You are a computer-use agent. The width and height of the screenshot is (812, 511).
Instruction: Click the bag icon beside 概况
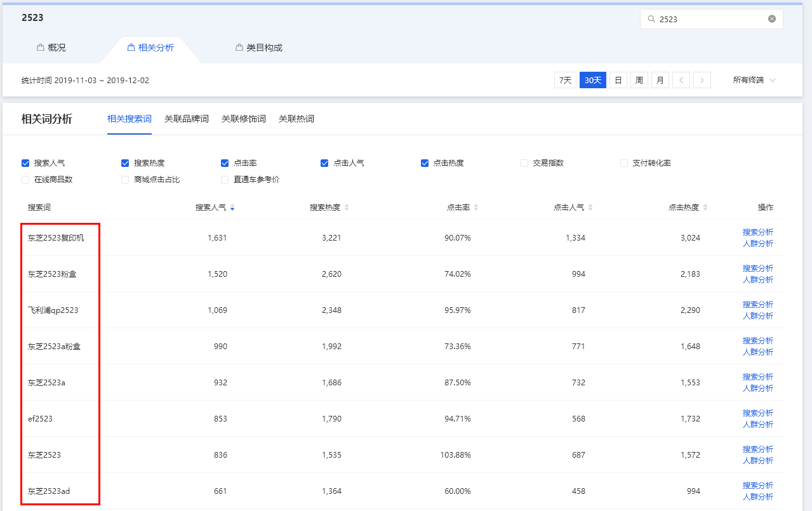[41, 48]
